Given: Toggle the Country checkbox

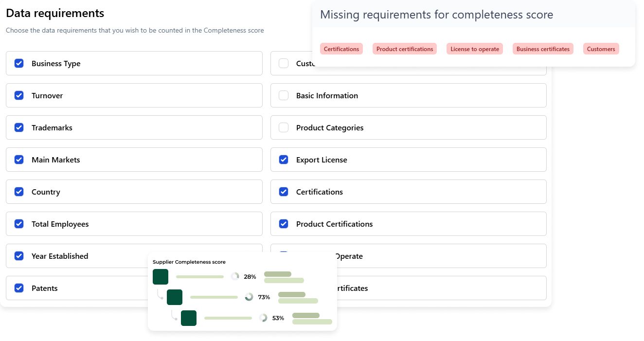Looking at the screenshot, I should (x=19, y=192).
